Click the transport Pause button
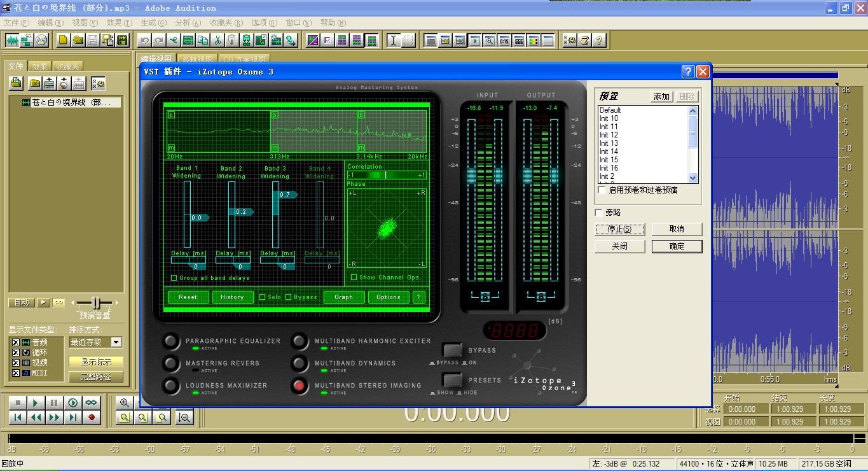 click(x=55, y=402)
